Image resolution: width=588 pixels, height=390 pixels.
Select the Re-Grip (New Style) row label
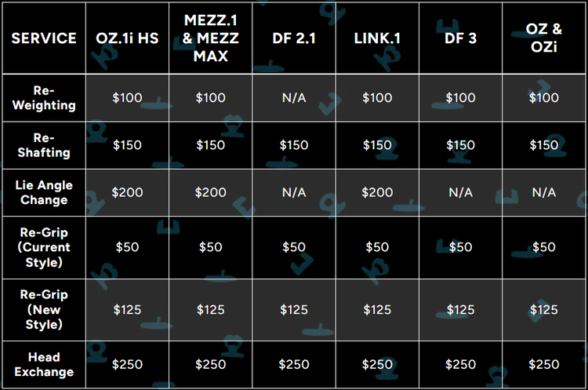(x=44, y=309)
